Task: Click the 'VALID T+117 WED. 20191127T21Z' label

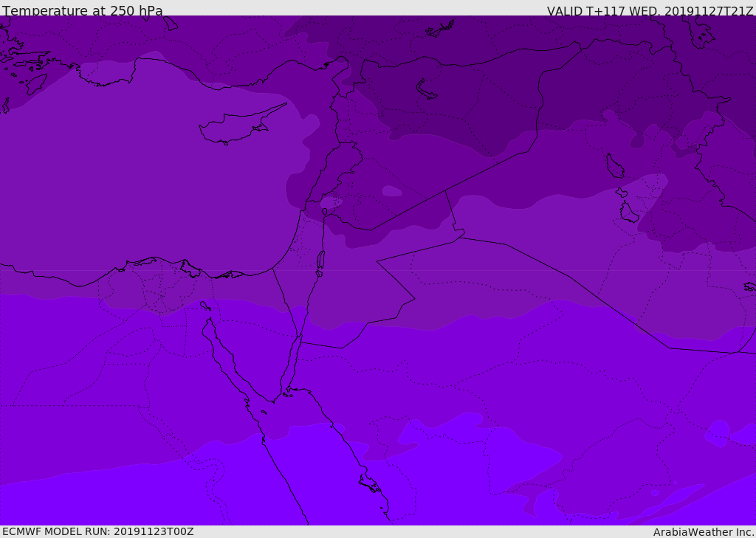Action: tap(650, 11)
